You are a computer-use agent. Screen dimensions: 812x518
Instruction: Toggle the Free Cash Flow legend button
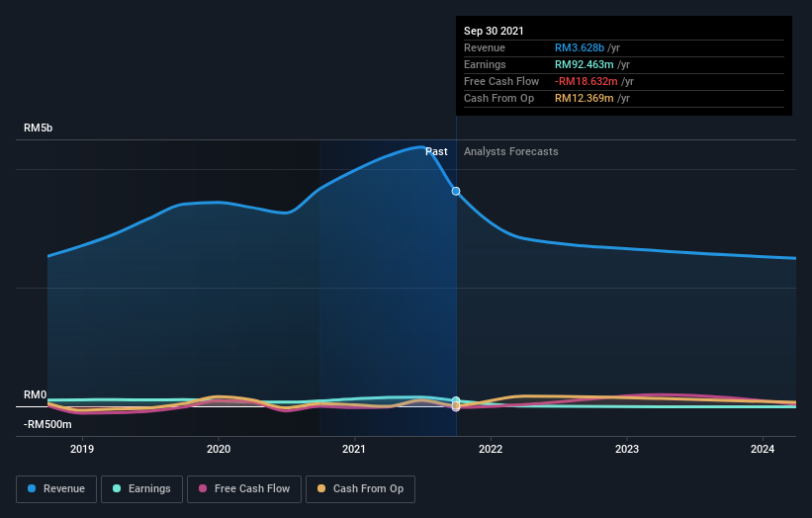[x=244, y=489]
